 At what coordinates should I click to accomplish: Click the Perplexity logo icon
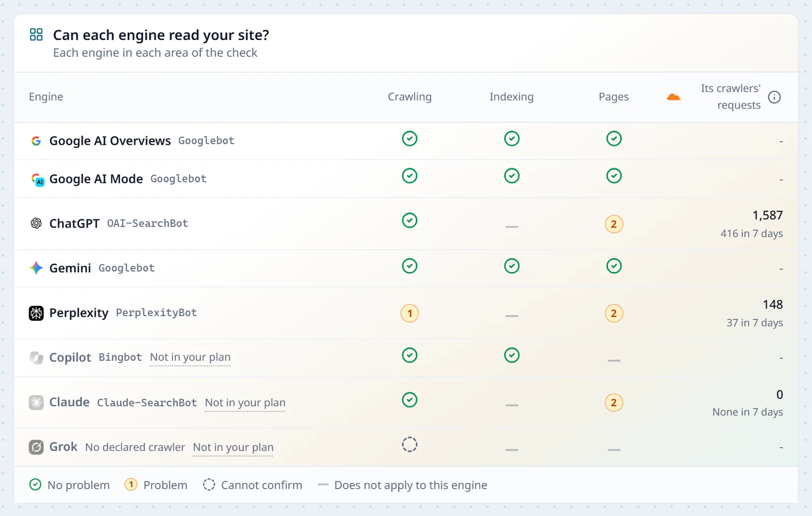click(x=36, y=313)
